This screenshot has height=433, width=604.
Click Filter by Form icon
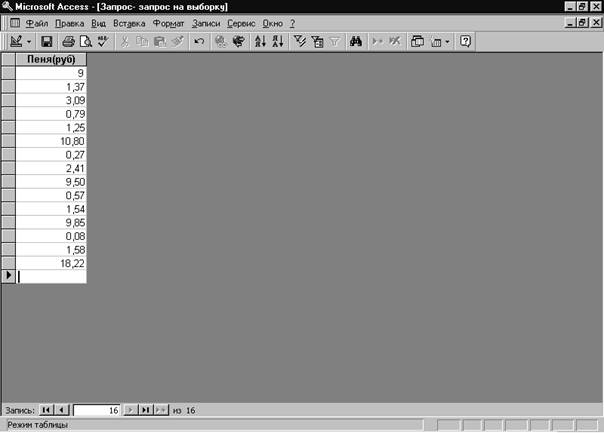317,41
